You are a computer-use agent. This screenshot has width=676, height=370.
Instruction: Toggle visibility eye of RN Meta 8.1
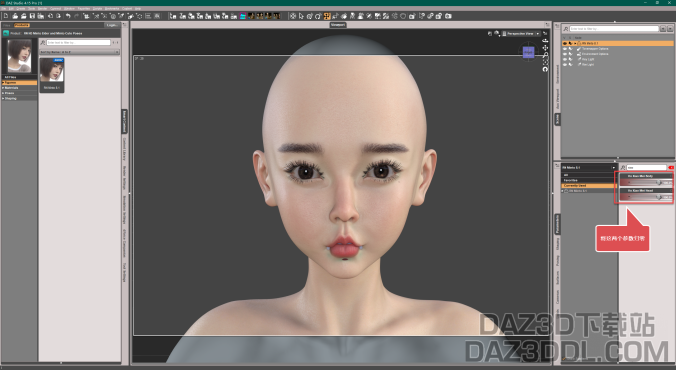point(565,44)
